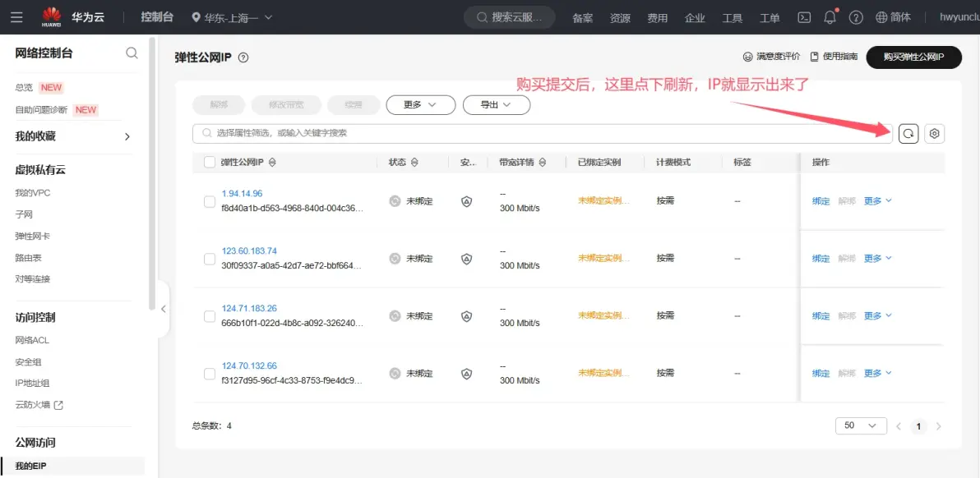Click the refresh icon beside the search bar
This screenshot has height=478, width=980.
point(908,133)
